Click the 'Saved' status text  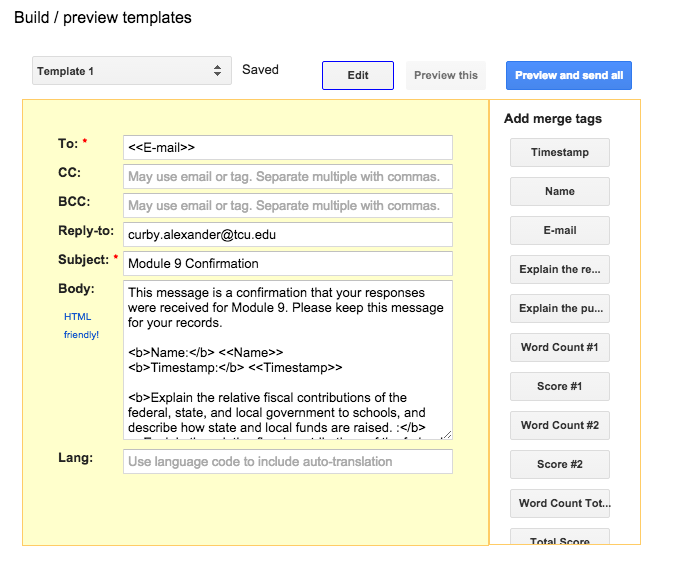(260, 70)
